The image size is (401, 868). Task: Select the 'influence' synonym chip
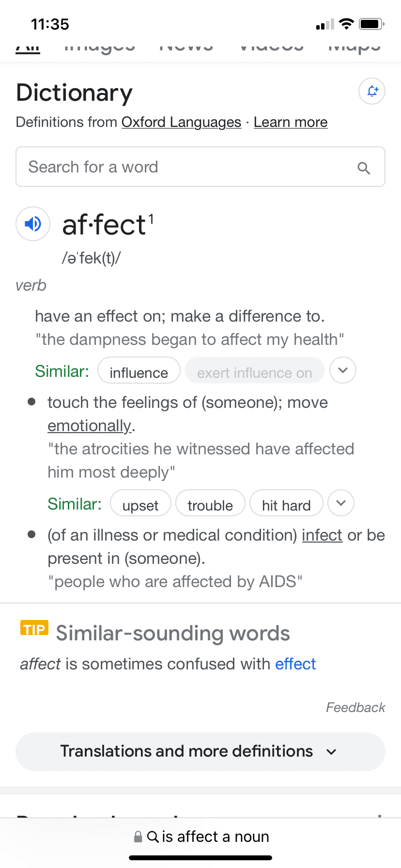click(139, 372)
